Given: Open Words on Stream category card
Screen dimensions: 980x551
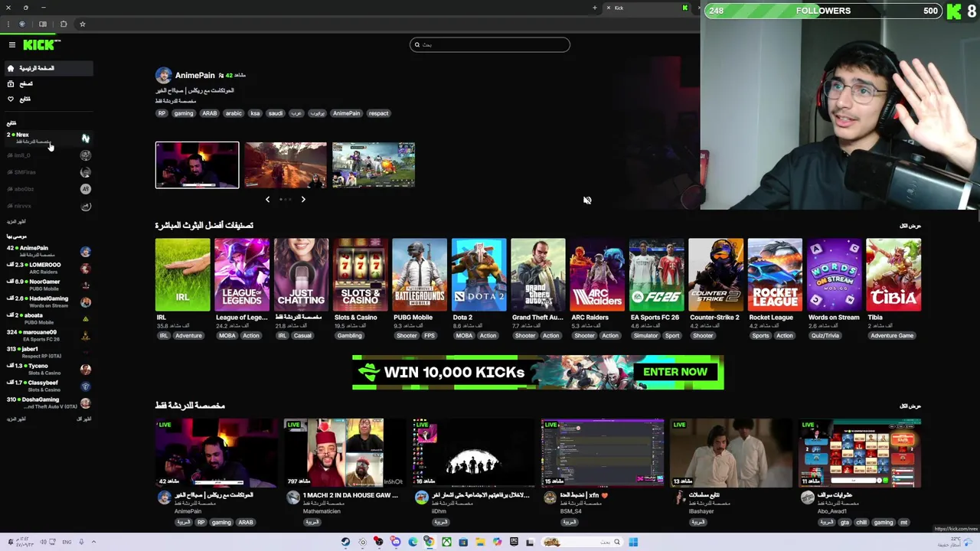Looking at the screenshot, I should (835, 275).
